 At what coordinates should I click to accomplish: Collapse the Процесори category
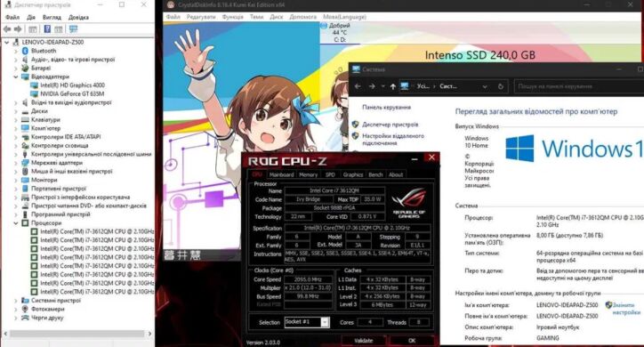tap(16, 223)
